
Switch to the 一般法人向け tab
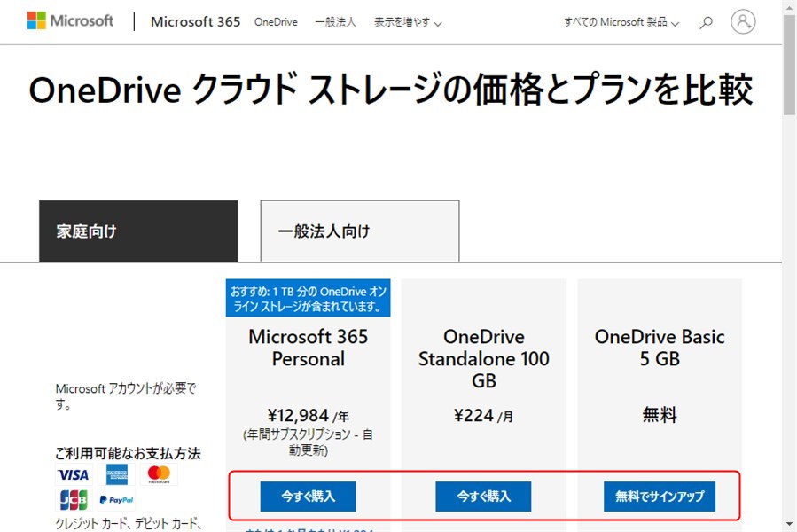click(x=359, y=231)
